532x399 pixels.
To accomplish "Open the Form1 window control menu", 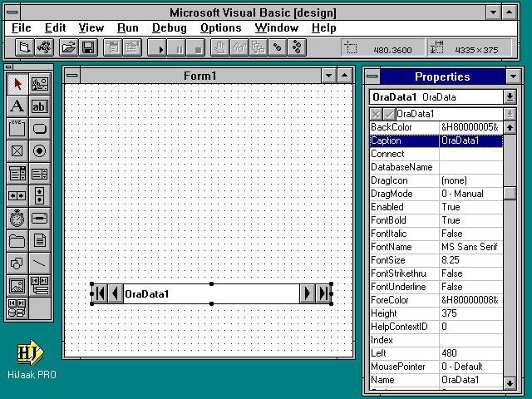I will pos(72,76).
